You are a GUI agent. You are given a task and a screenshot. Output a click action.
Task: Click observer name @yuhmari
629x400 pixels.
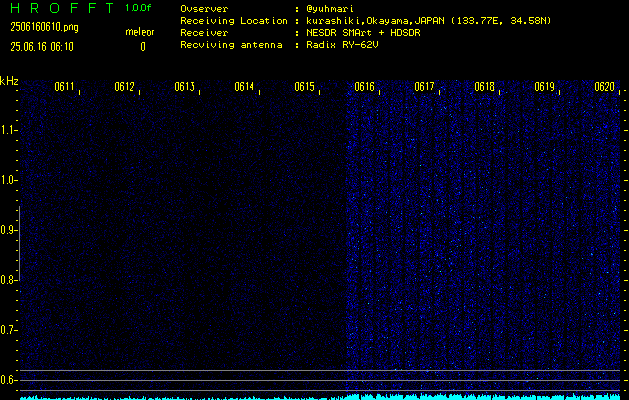[x=330, y=8]
